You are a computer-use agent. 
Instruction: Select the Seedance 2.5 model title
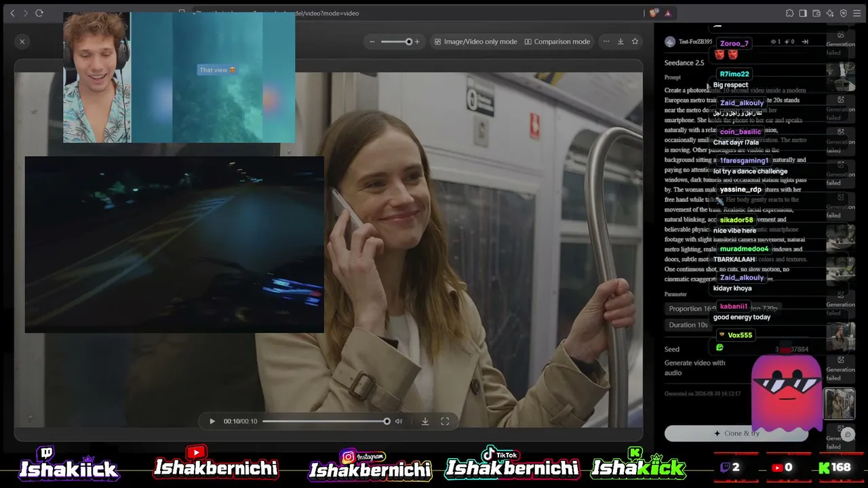(684, 63)
